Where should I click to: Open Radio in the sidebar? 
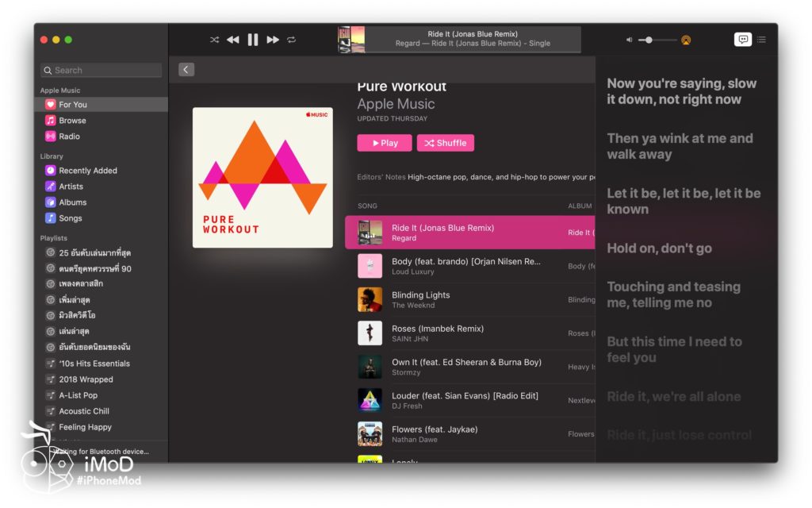pyautogui.click(x=69, y=137)
